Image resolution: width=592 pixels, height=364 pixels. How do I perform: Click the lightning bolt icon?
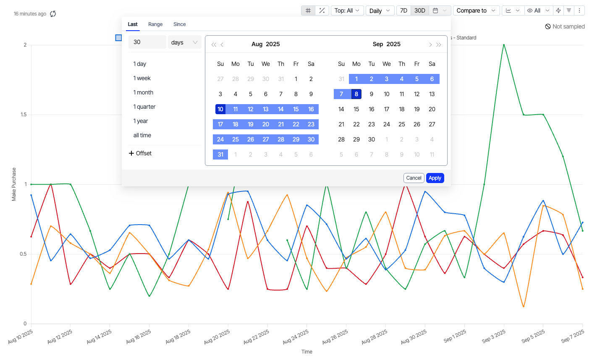pyautogui.click(x=558, y=10)
